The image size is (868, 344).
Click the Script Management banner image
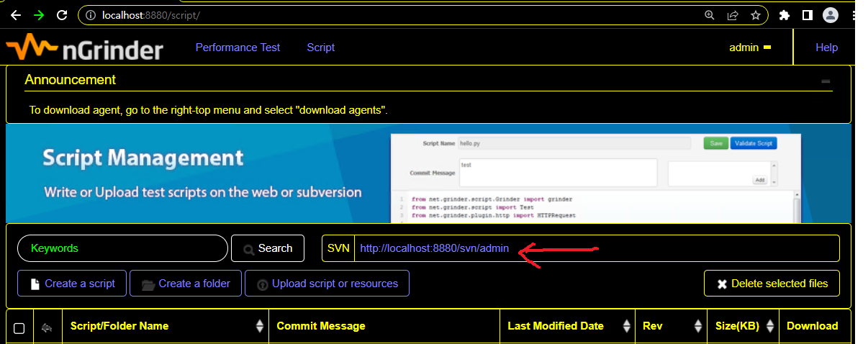[x=428, y=173]
